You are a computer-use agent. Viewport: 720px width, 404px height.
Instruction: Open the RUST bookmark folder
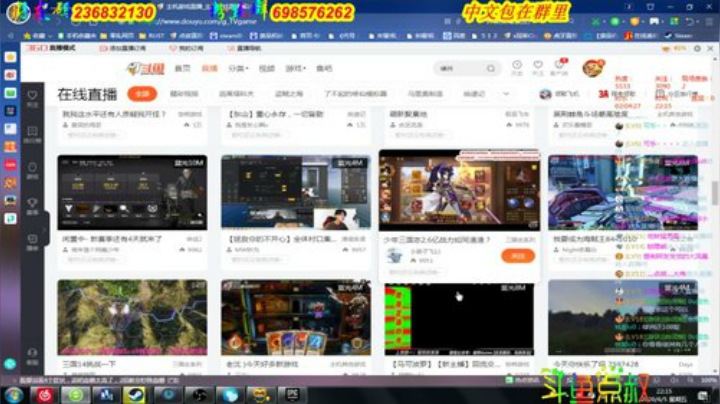pos(151,35)
